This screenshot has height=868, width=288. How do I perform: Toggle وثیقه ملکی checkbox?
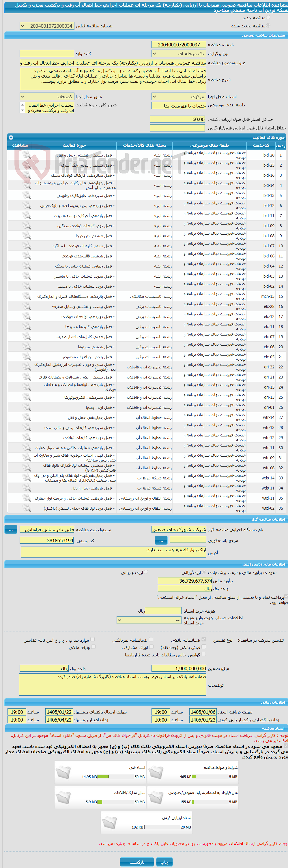pyautogui.click(x=93, y=647)
